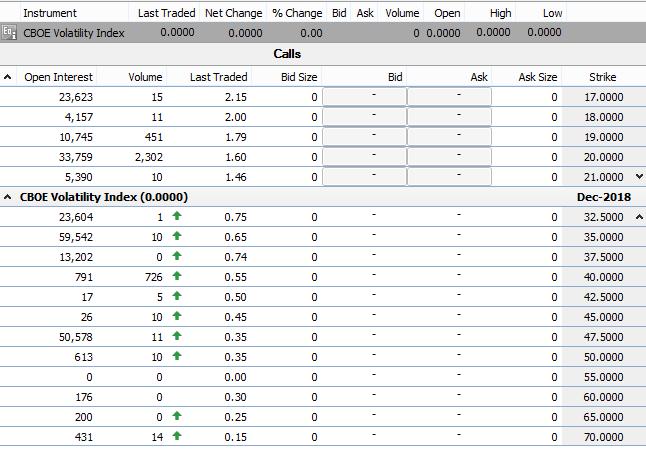This screenshot has width=646, height=454.
Task: Click the Bid button for strike 18.0000
Action: point(365,117)
